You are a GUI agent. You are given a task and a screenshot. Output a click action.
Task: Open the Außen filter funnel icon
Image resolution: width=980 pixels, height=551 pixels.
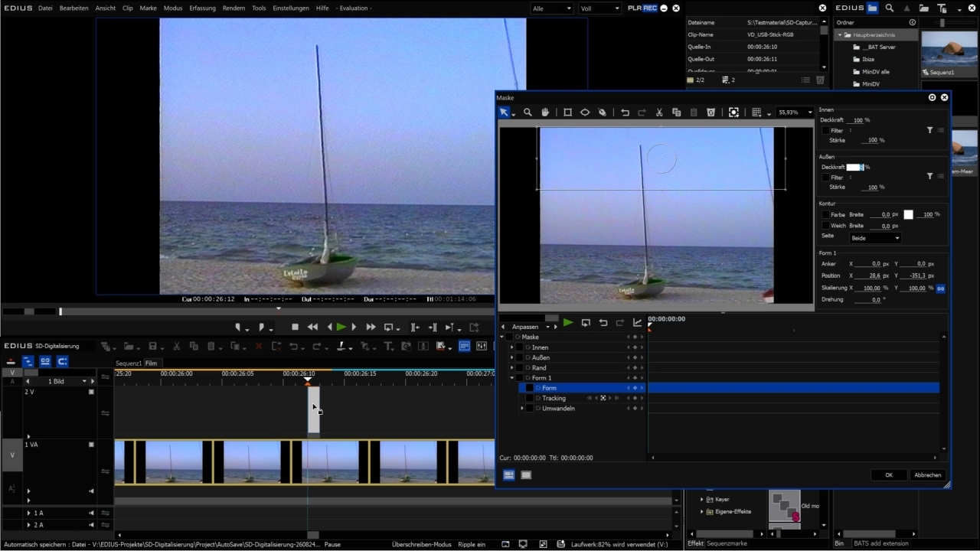coord(929,177)
